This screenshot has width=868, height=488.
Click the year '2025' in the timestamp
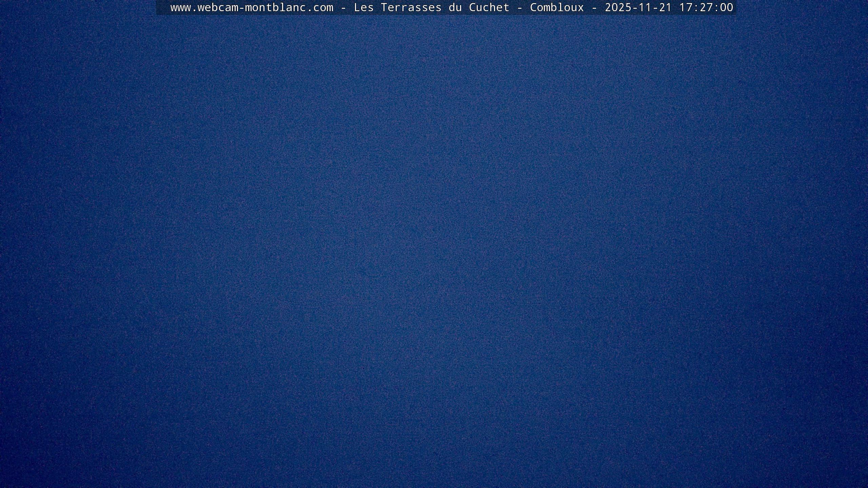[618, 7]
